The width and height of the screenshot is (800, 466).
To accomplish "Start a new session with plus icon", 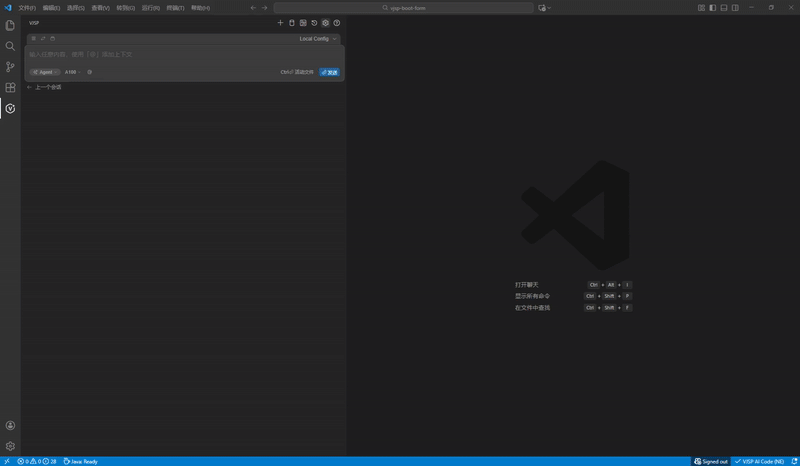I will click(281, 23).
